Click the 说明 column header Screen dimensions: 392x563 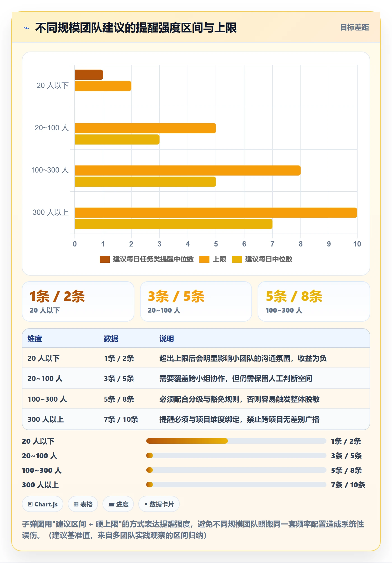point(167,339)
